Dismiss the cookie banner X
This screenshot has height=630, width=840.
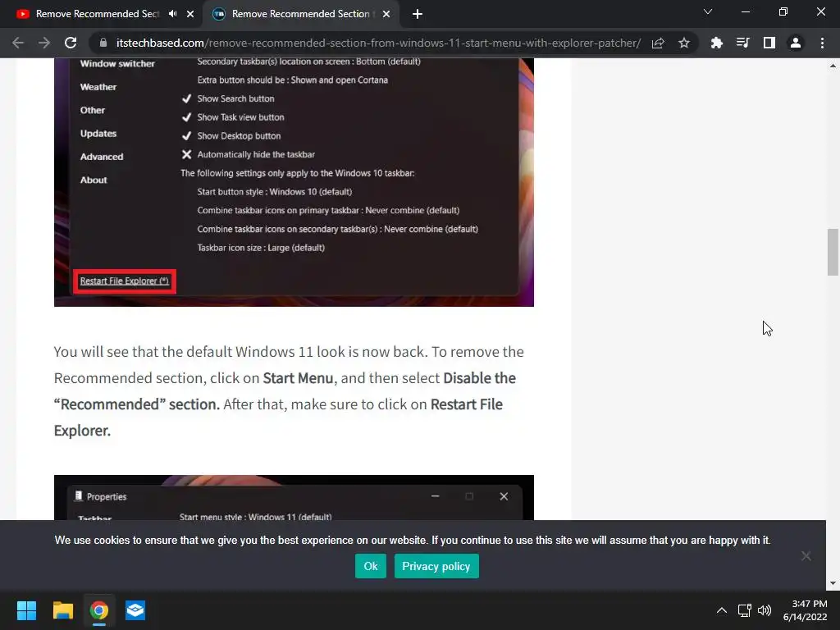coord(806,556)
